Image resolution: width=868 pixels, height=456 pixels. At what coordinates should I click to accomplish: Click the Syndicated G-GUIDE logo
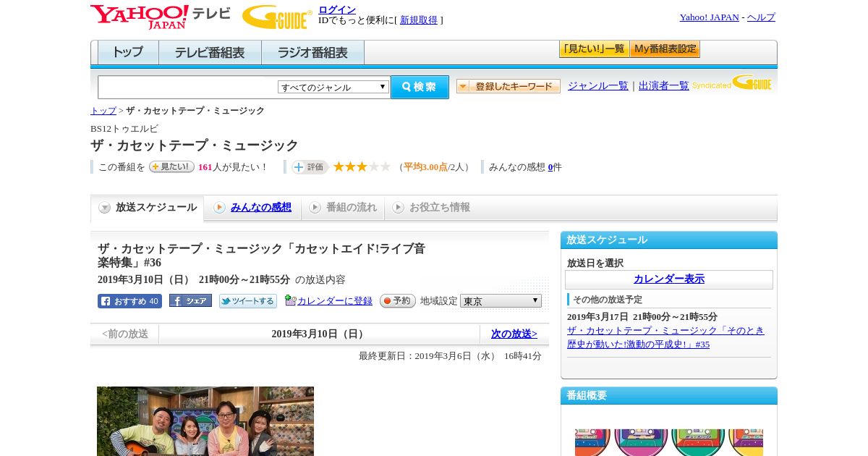[732, 83]
